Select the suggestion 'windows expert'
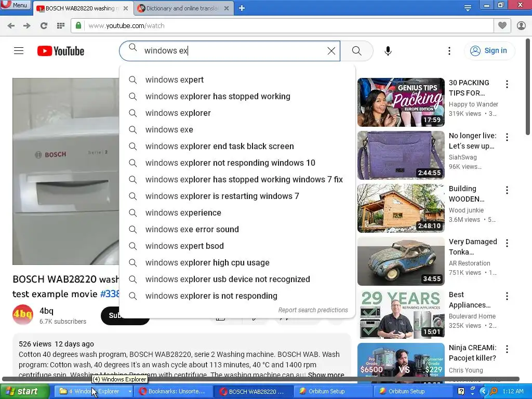The height and width of the screenshot is (399, 532). click(x=237, y=79)
